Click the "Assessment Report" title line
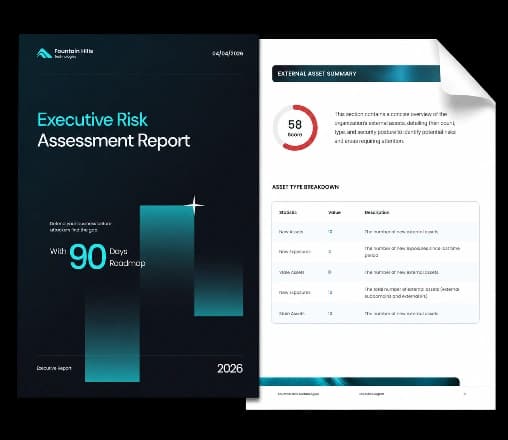 (x=114, y=140)
